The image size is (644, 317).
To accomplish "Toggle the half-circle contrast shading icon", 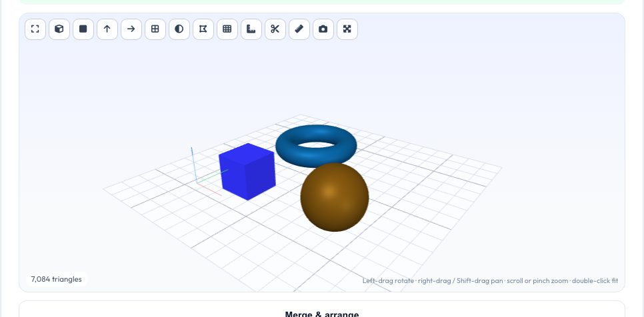I will [x=179, y=29].
